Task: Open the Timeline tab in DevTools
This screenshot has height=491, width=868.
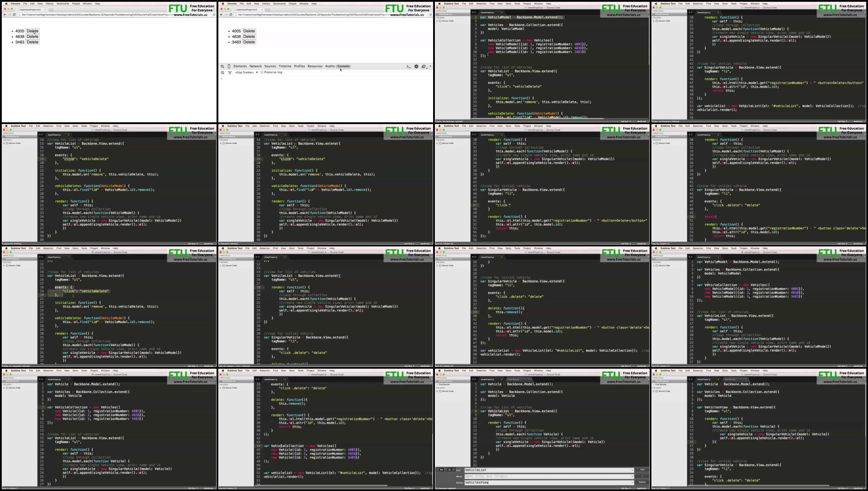Action: [285, 66]
